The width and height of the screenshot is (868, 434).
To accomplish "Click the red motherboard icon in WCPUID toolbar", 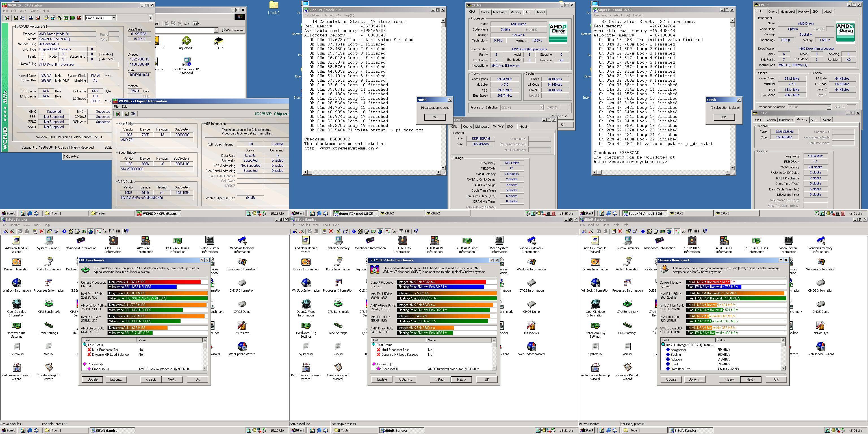I will [79, 18].
